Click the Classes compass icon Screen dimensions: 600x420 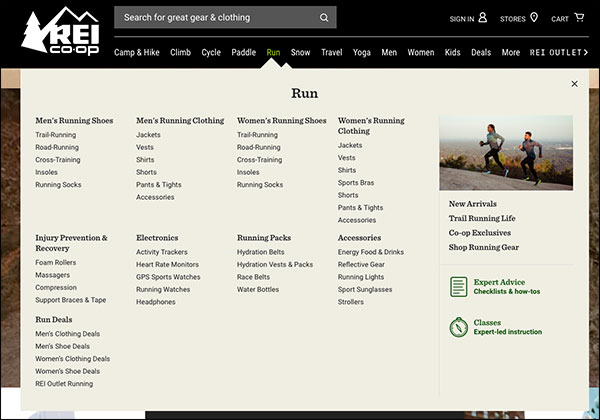point(458,327)
